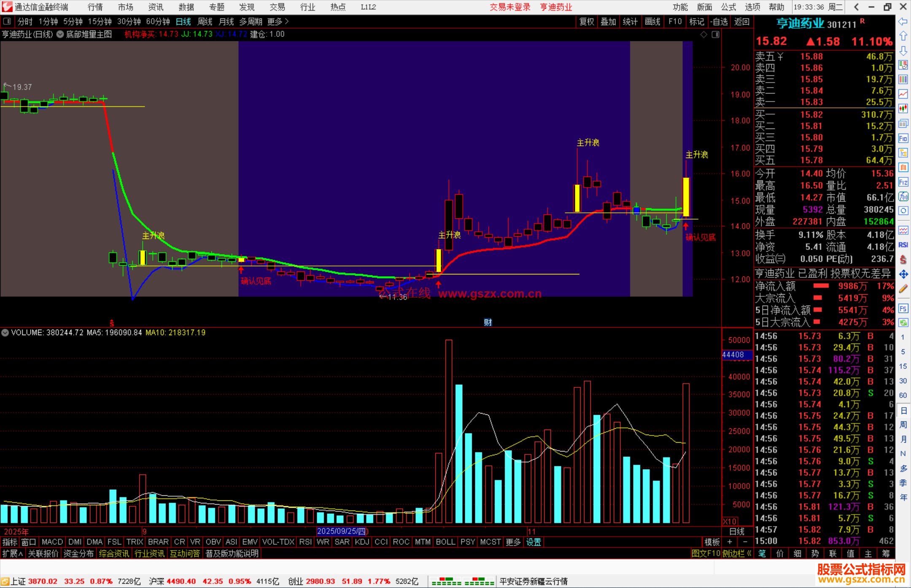Screen dimensions: 911x588
Task: Click the 复权 button
Action: point(586,21)
